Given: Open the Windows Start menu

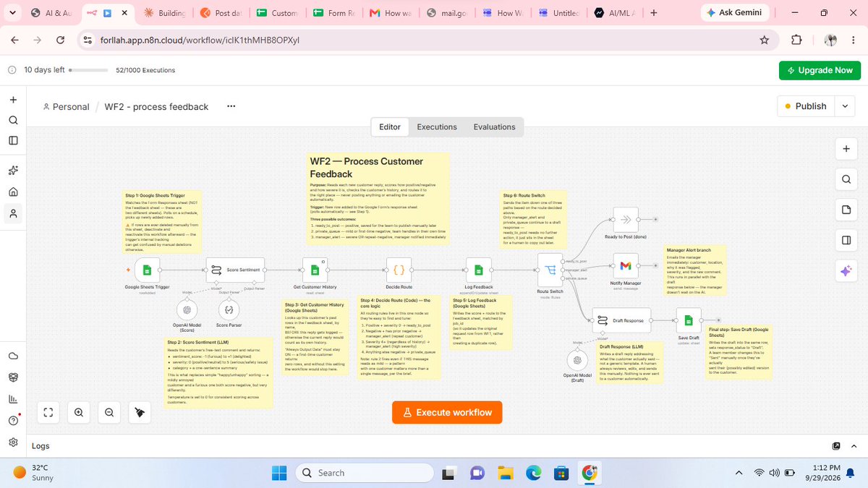Looking at the screenshot, I should (279, 473).
